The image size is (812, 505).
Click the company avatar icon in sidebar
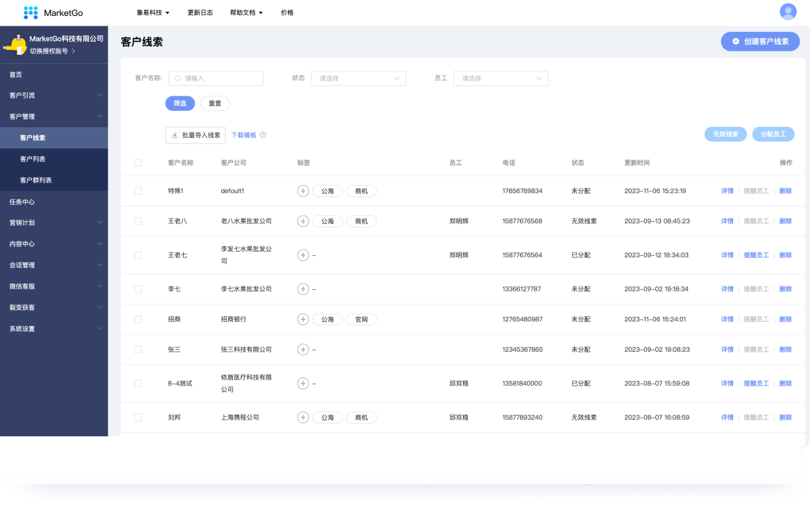click(x=15, y=44)
